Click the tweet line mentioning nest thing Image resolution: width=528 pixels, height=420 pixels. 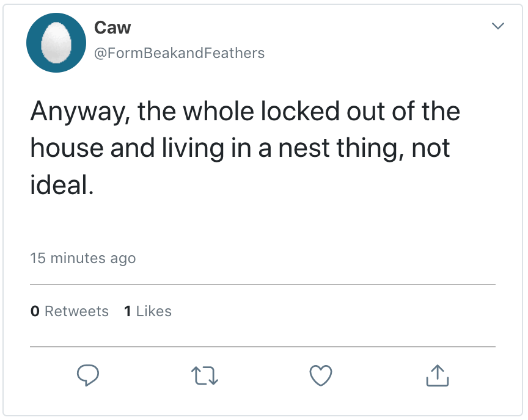pos(240,148)
